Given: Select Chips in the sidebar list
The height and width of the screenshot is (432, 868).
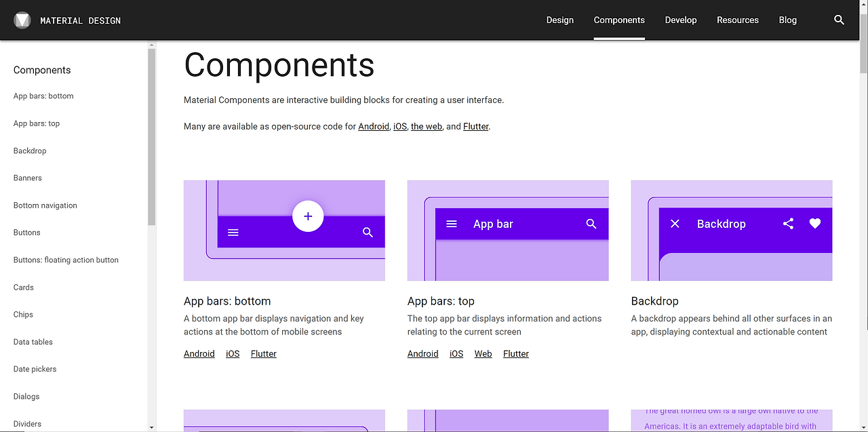Looking at the screenshot, I should click(23, 315).
